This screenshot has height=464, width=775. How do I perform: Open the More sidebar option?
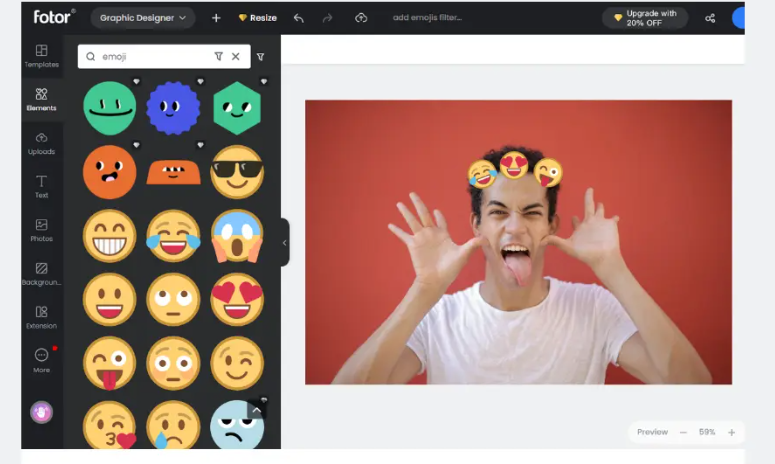(x=42, y=361)
